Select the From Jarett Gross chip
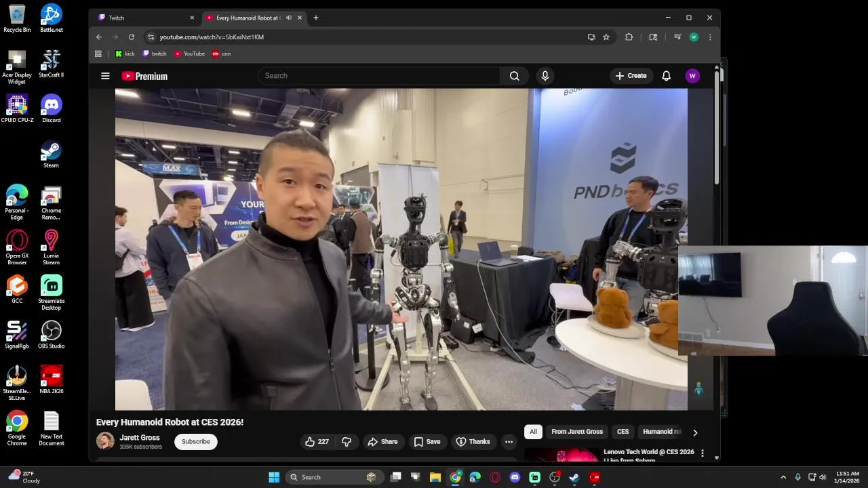 click(577, 432)
